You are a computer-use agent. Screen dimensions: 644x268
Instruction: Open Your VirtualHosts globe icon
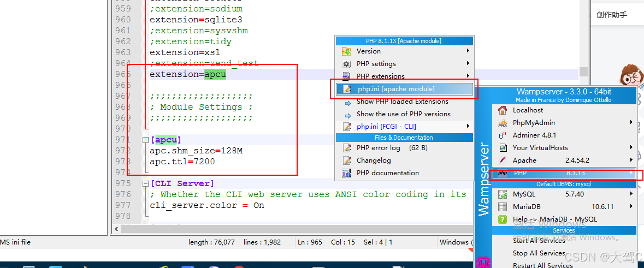coord(503,148)
